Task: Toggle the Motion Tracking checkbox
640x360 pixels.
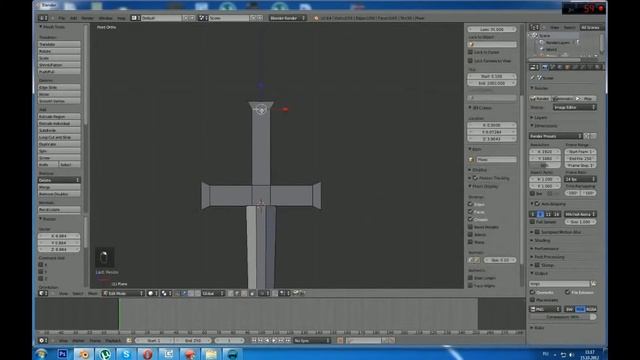Action: click(475, 178)
